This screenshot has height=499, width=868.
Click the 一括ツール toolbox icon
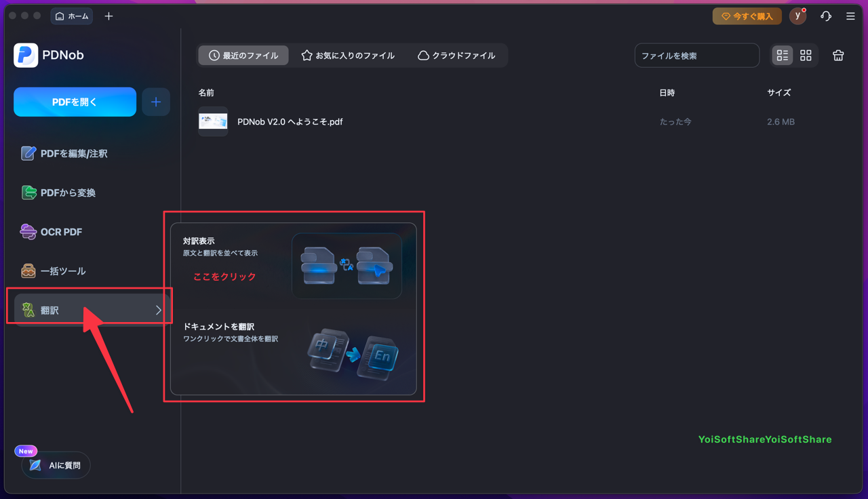tap(28, 271)
